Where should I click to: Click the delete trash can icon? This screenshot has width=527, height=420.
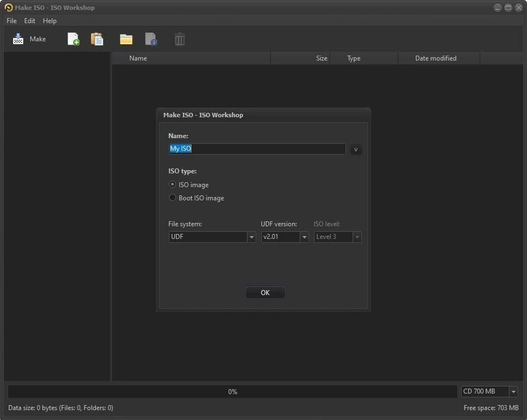click(179, 39)
